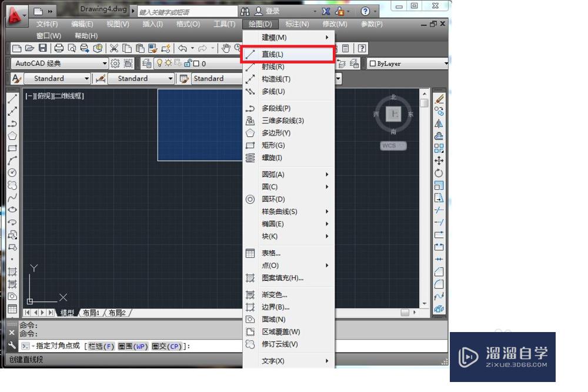Toggle the layer 0 light bulb visibility
Viewport: 588px width, 392px height.
(x=160, y=63)
